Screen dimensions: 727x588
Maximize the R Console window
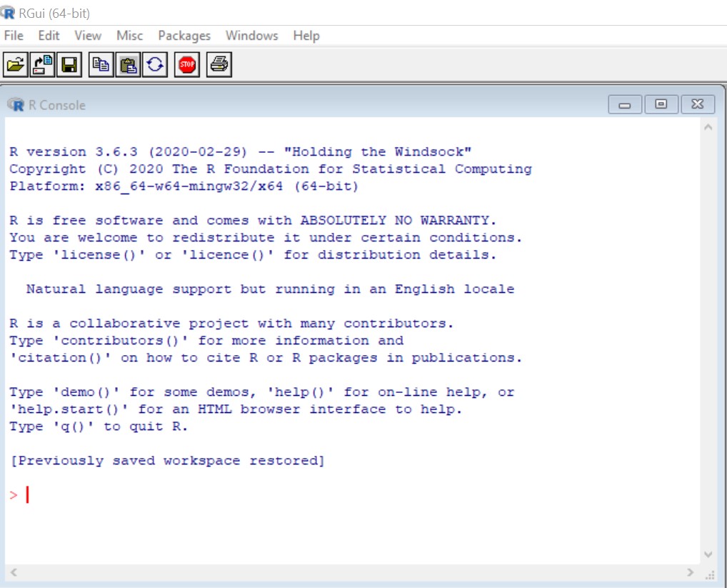point(661,104)
